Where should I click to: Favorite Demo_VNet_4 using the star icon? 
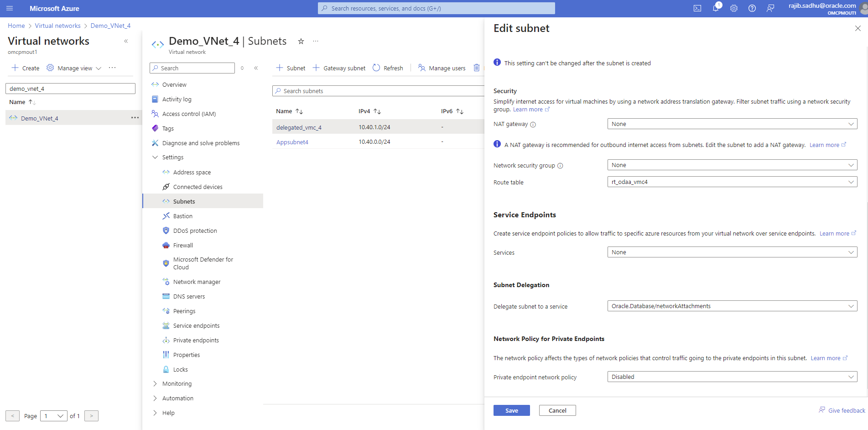(301, 41)
